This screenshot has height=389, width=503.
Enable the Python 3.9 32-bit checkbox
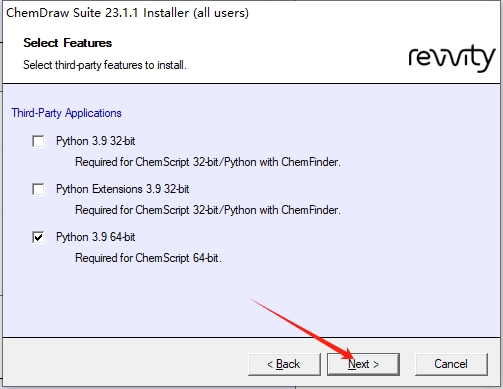tap(38, 141)
